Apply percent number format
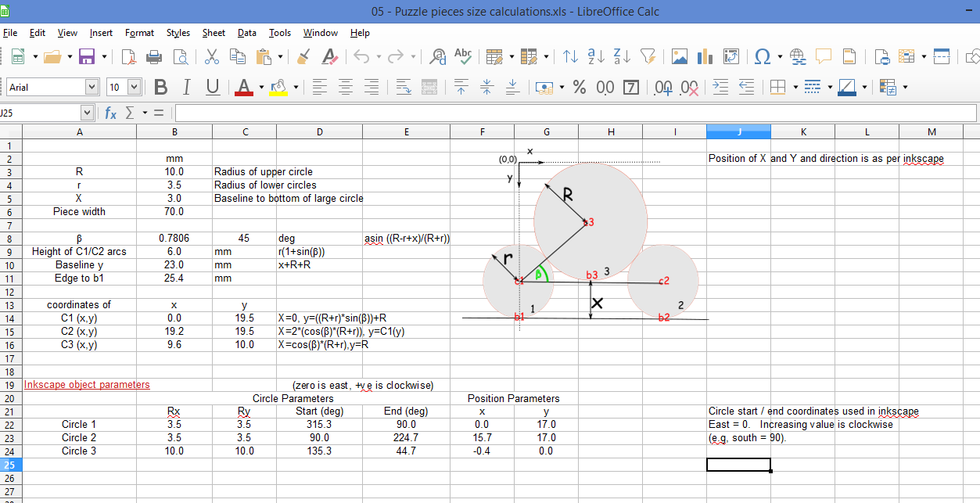 coord(580,87)
